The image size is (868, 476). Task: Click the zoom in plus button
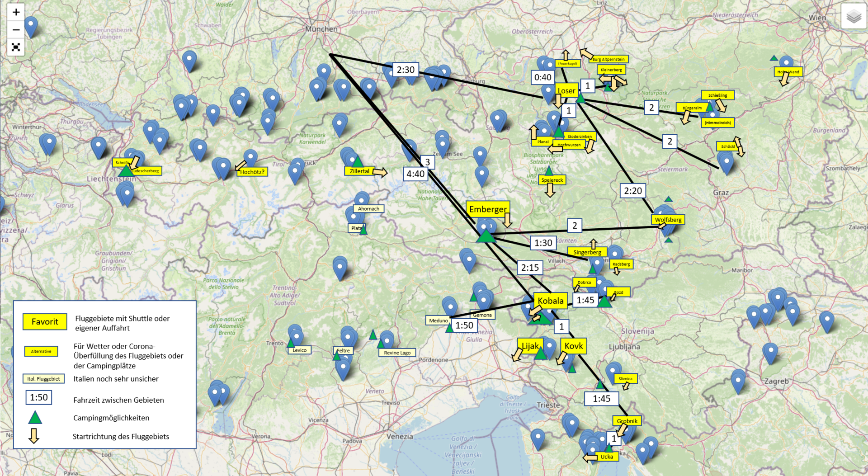(16, 12)
